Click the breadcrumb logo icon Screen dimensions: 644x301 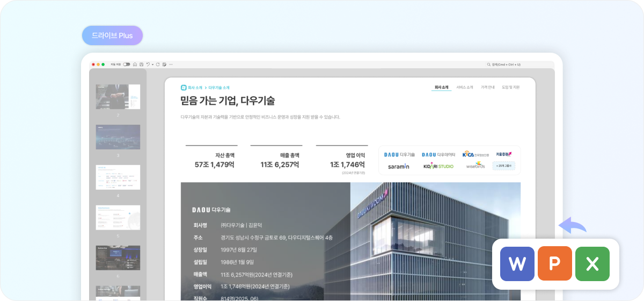[184, 88]
